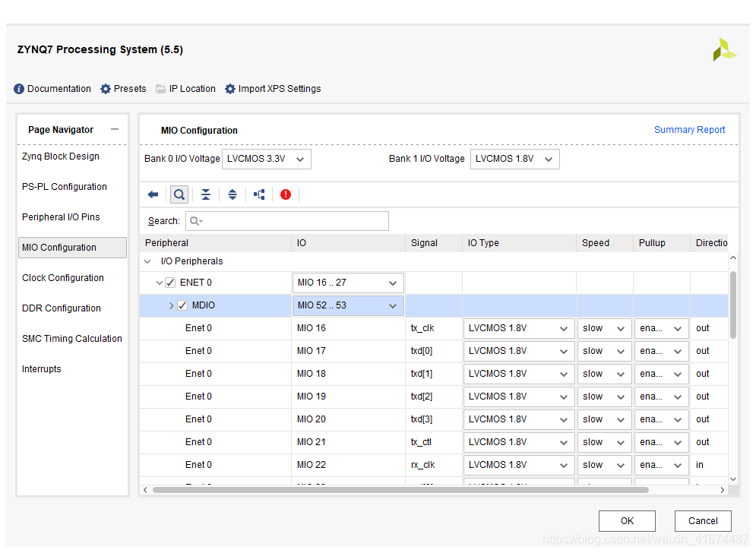Open Pullup dropdown for MIO 18 row
Image resolution: width=756 pixels, height=553 pixels.
point(661,374)
